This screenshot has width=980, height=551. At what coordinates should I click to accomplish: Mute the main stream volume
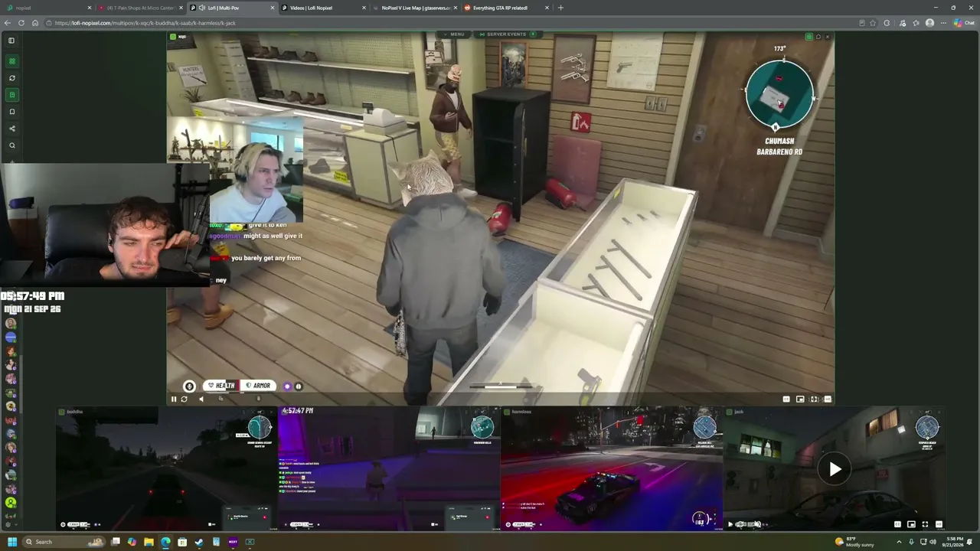tap(201, 399)
